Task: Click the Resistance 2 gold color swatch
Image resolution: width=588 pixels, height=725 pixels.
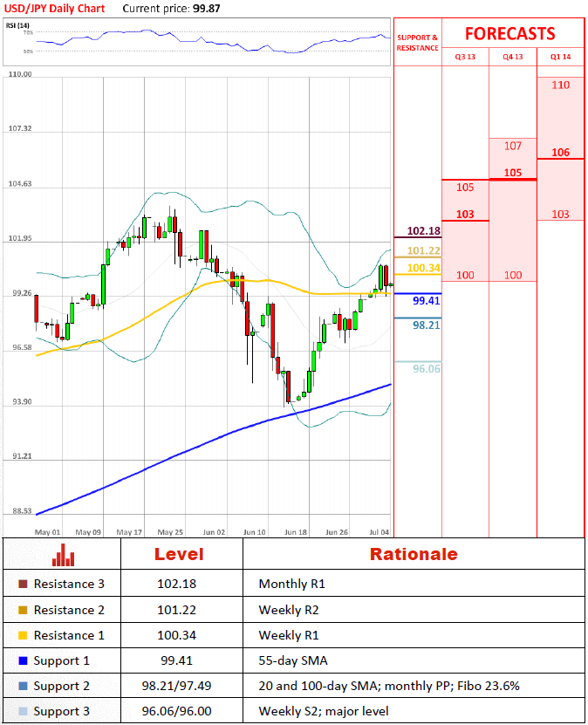Action: [x=23, y=610]
